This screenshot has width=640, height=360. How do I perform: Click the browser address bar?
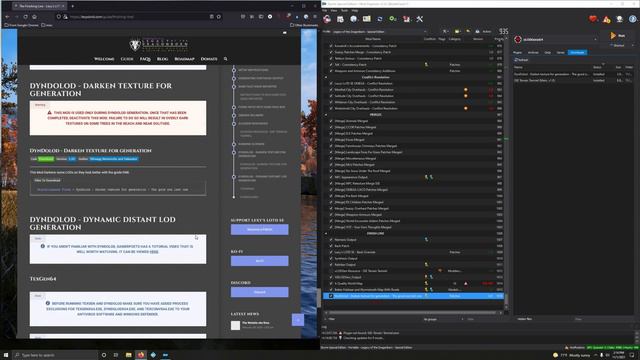pyautogui.click(x=139, y=17)
